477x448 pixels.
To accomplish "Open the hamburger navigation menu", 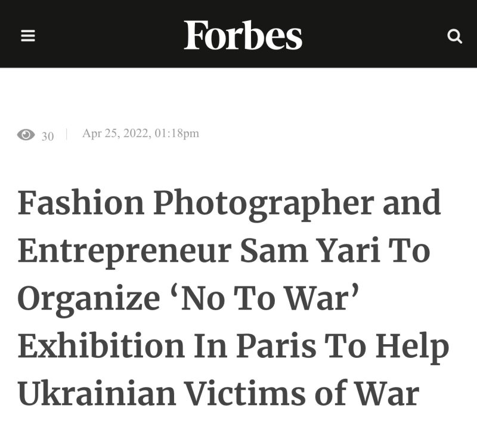I will click(x=28, y=36).
